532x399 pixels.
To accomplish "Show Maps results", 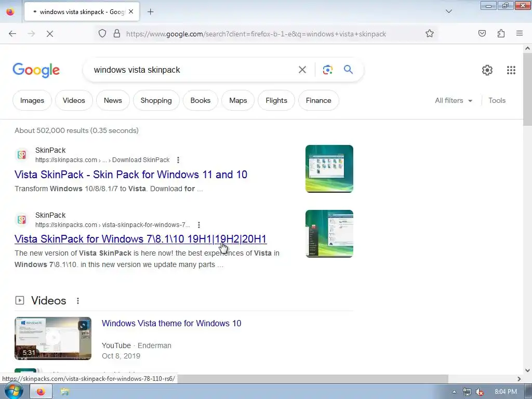I will pos(238,100).
